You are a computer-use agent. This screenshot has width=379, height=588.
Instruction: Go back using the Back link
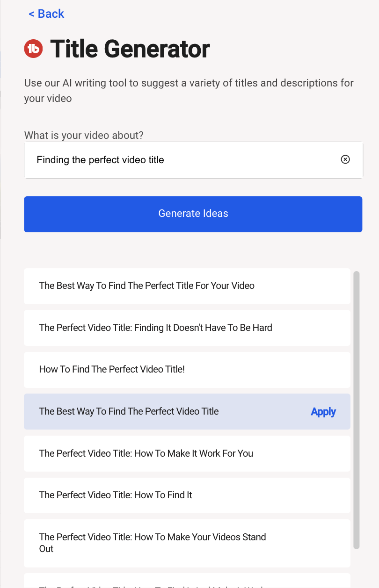(x=46, y=14)
